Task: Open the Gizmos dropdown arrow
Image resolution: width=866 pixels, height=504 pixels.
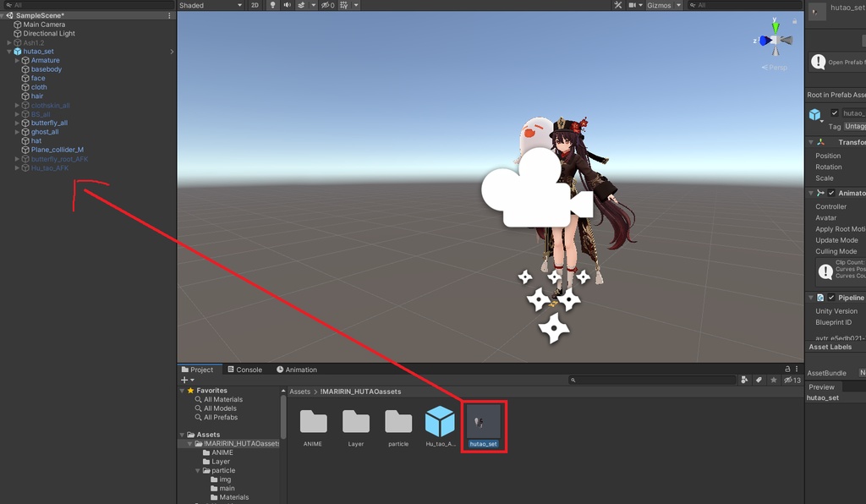Action: coord(680,5)
